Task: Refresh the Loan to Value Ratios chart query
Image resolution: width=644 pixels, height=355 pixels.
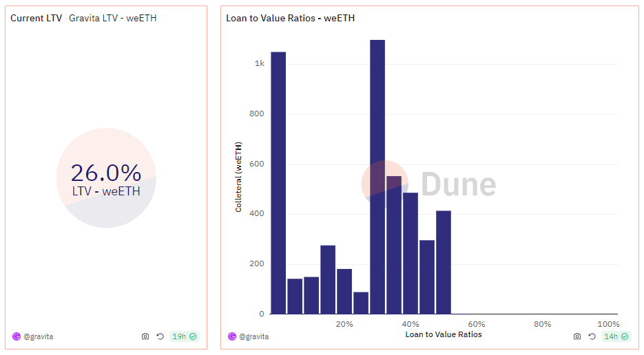Action: coord(592,336)
